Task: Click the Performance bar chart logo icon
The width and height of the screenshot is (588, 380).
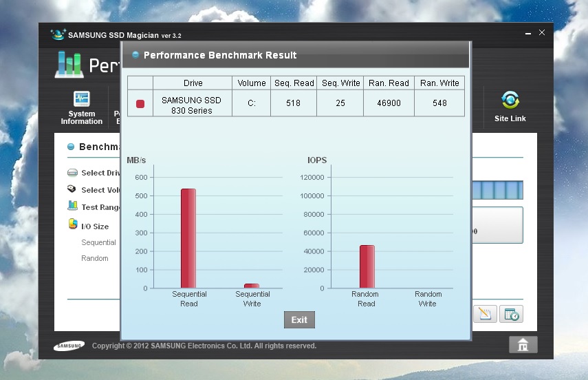Action: point(69,65)
